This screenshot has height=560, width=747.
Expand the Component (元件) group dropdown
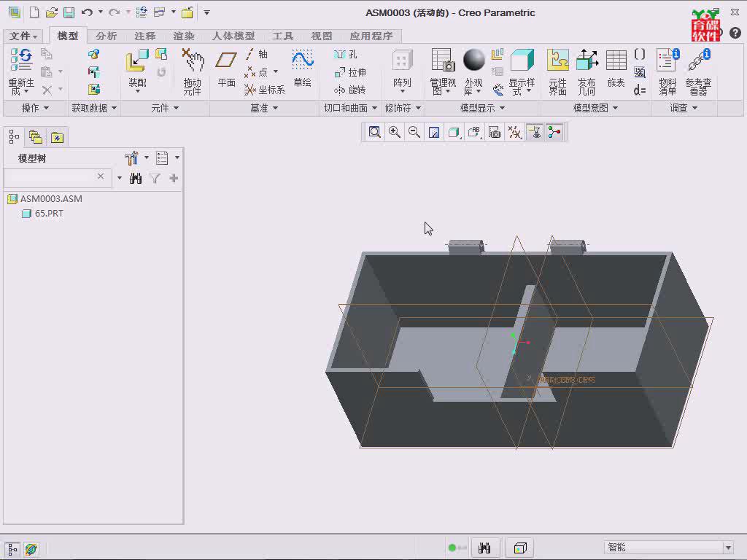coord(165,108)
